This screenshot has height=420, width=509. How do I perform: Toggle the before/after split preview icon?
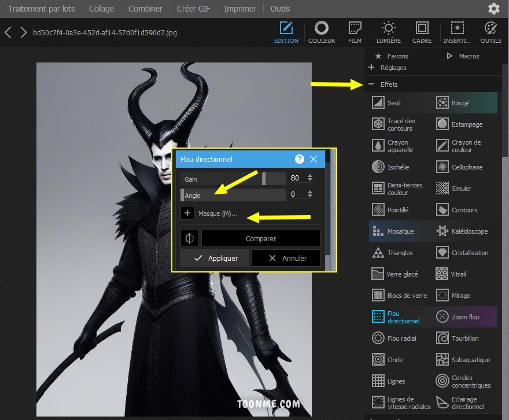[x=190, y=238]
